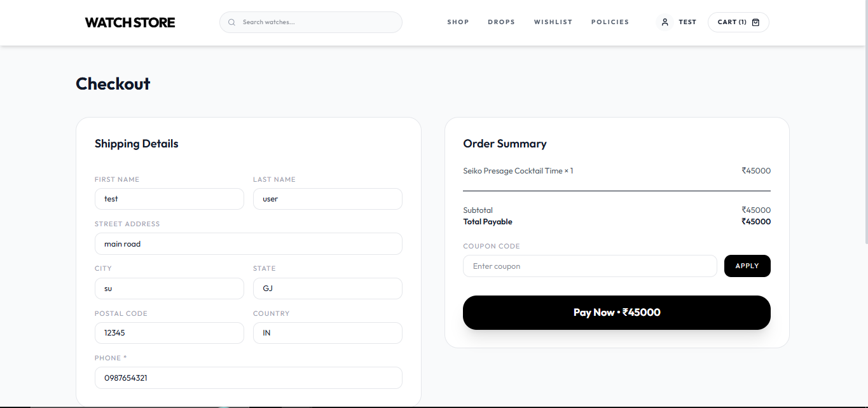Focus the Enter coupon field
Screen dimensions: 868x408
click(589, 266)
